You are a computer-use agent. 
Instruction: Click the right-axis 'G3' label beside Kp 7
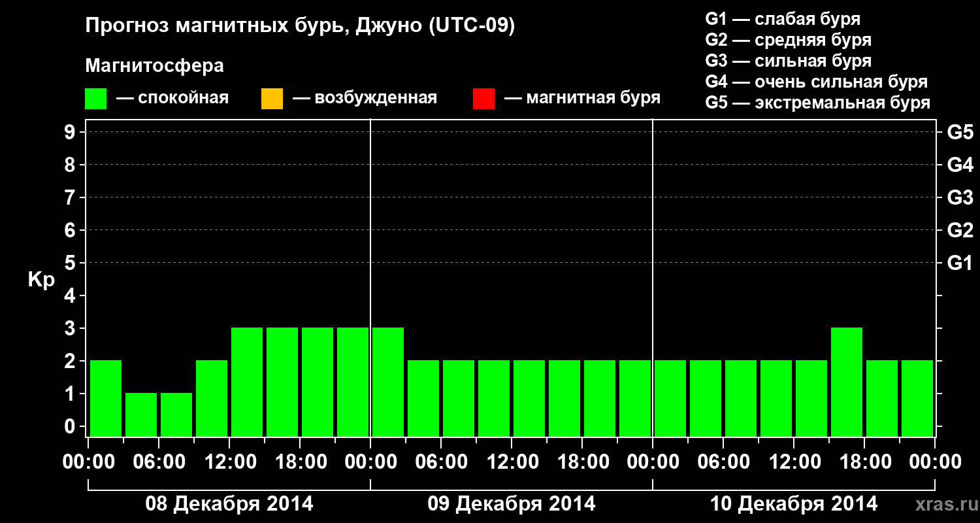(960, 197)
